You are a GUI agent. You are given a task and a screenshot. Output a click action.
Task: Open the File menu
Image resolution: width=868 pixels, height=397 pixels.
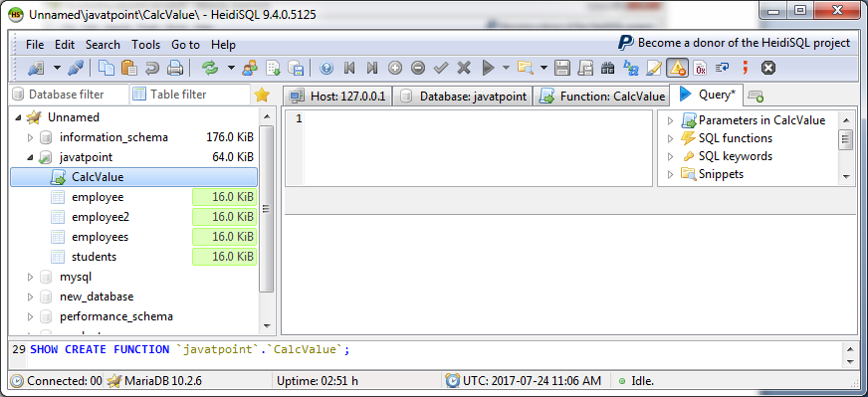click(x=34, y=45)
